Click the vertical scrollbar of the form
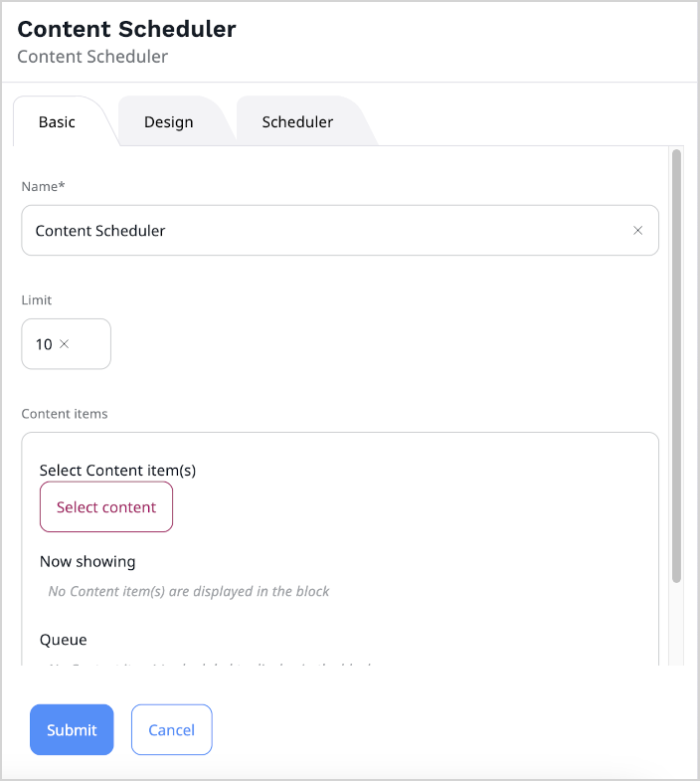700x781 pixels. (676, 366)
